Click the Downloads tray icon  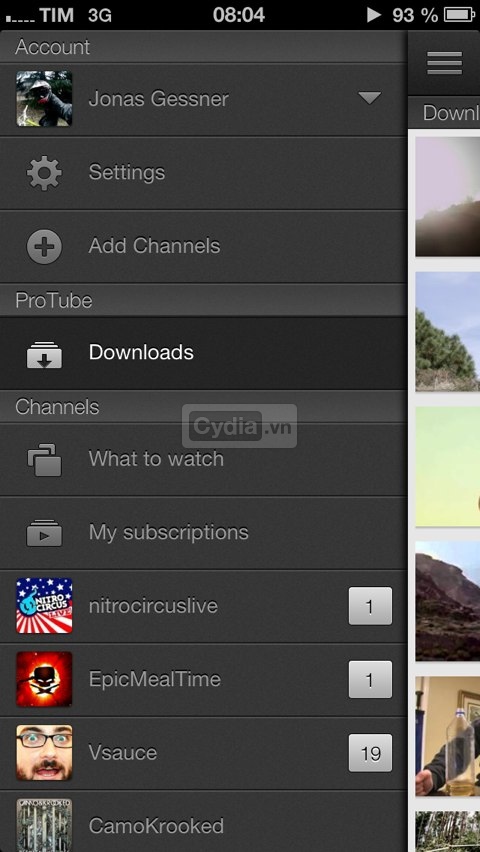44,354
